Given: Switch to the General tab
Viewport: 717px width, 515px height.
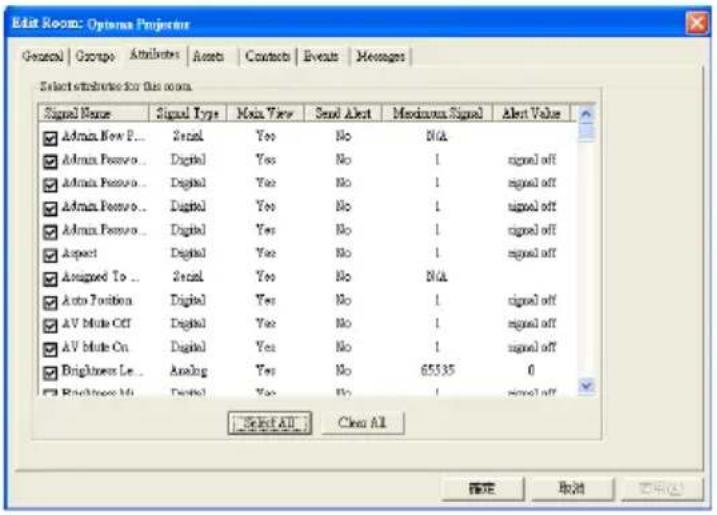Looking at the screenshot, I should pos(43,56).
